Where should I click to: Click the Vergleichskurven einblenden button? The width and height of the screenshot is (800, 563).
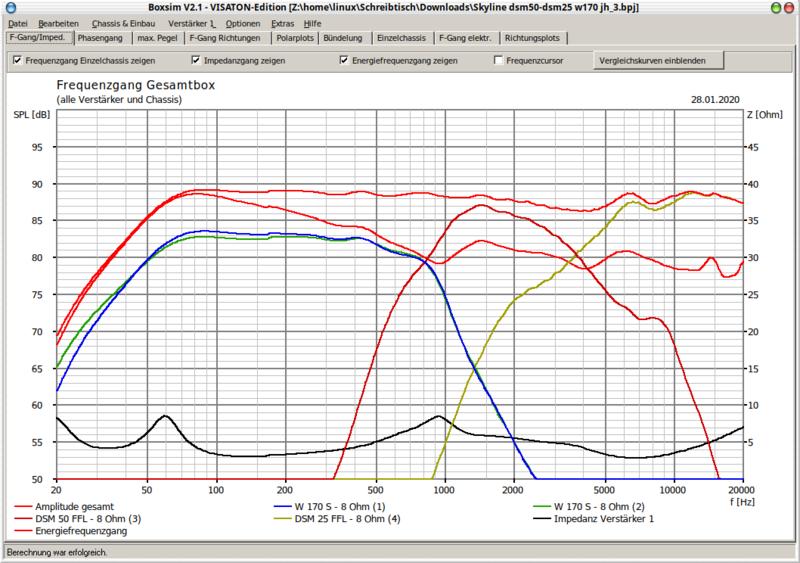651,61
